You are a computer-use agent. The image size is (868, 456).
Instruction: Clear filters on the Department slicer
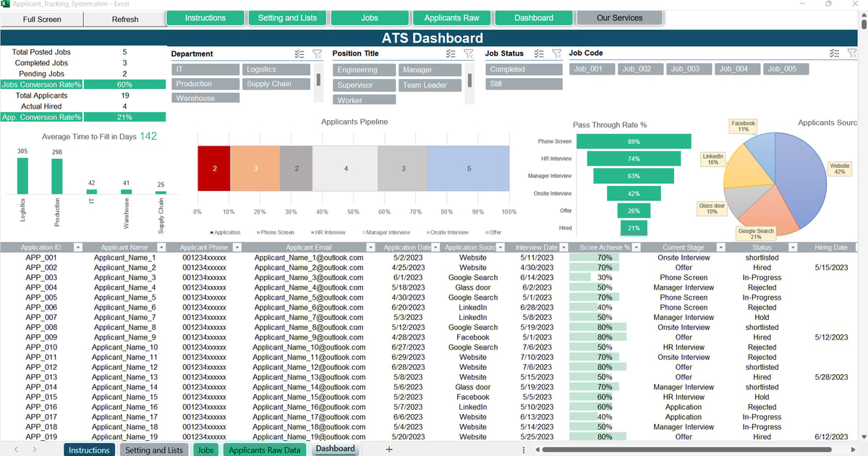coord(317,53)
